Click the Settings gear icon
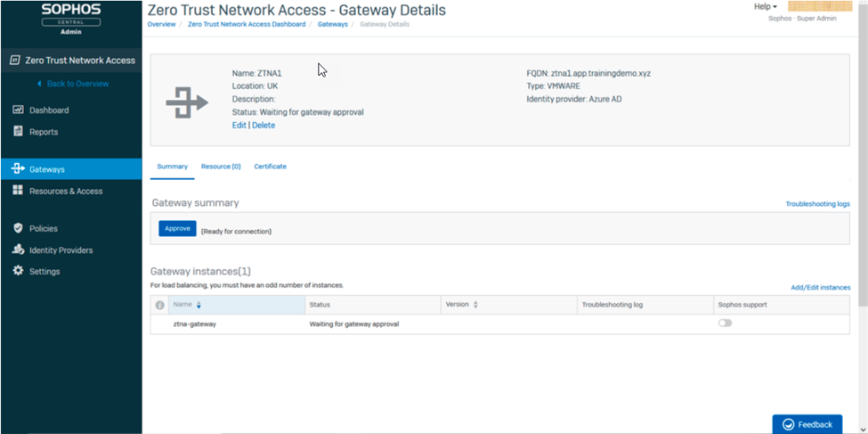The width and height of the screenshot is (868, 434). click(19, 271)
